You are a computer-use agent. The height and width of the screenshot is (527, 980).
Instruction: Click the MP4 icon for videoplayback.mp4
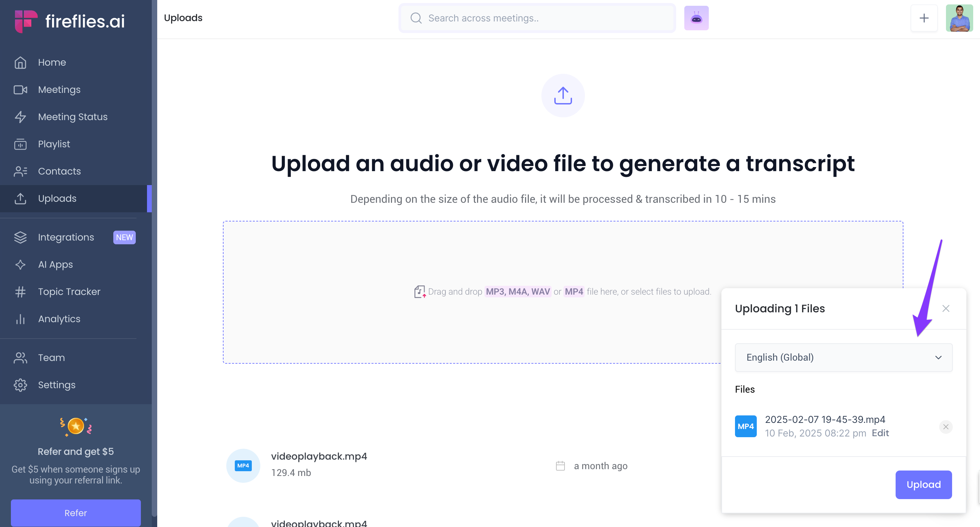243,465
